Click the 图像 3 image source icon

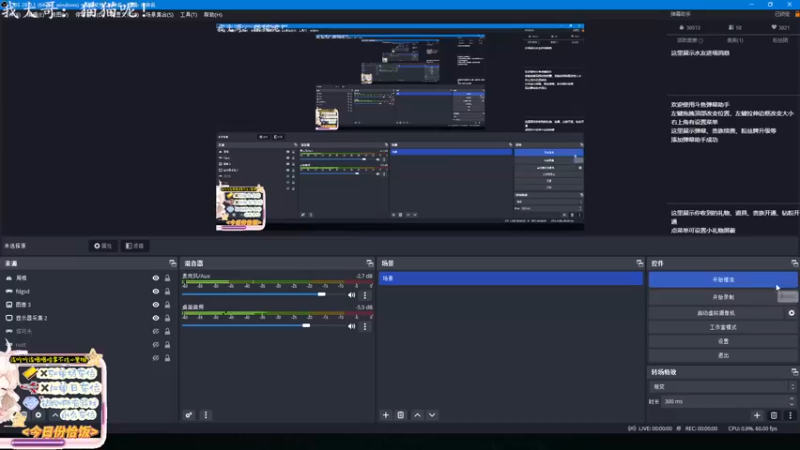[9, 305]
